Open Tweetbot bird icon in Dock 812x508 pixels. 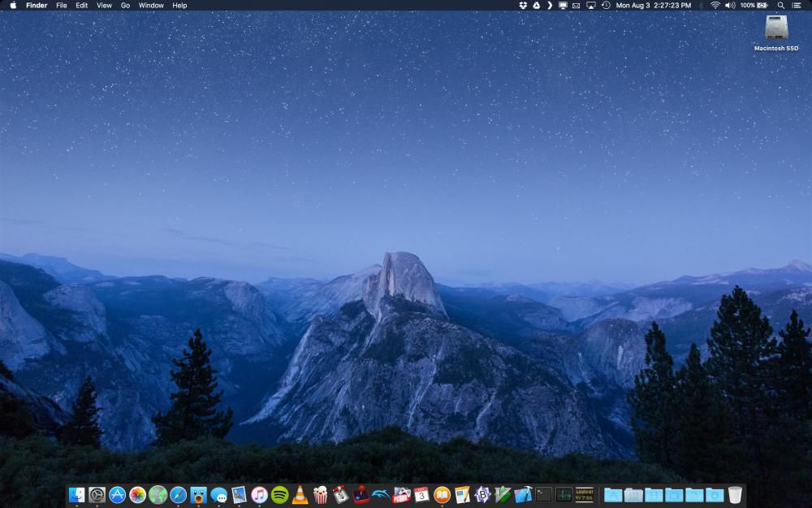(x=198, y=495)
